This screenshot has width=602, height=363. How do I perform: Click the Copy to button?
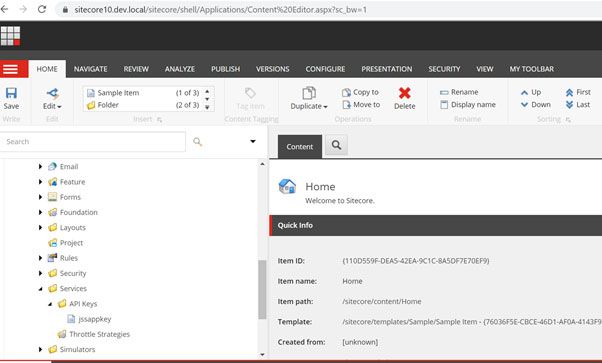click(x=360, y=92)
